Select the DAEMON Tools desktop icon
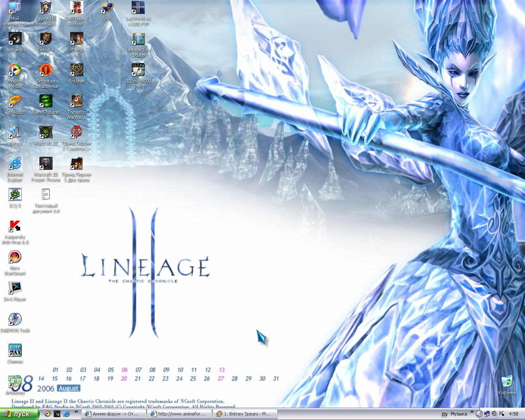 (15, 320)
